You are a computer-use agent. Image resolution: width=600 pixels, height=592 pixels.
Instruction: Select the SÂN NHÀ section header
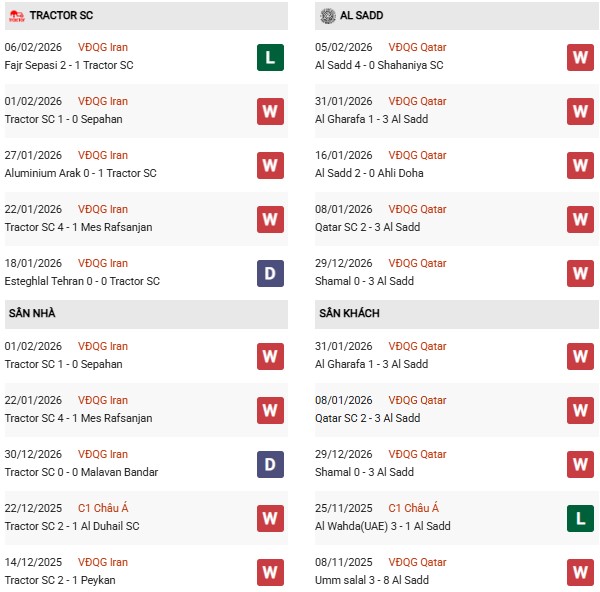pos(31,314)
